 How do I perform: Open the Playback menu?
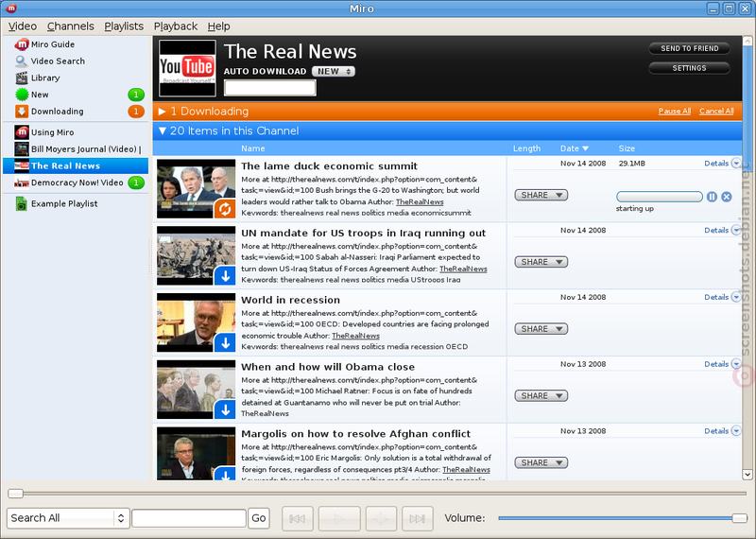coord(176,26)
